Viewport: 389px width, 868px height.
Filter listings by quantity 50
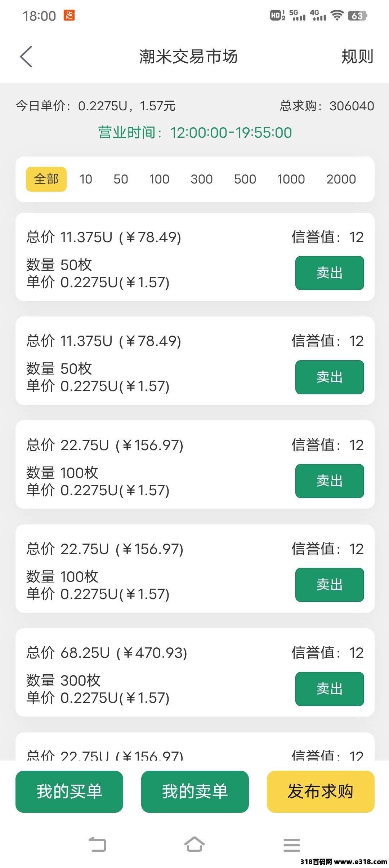click(121, 179)
